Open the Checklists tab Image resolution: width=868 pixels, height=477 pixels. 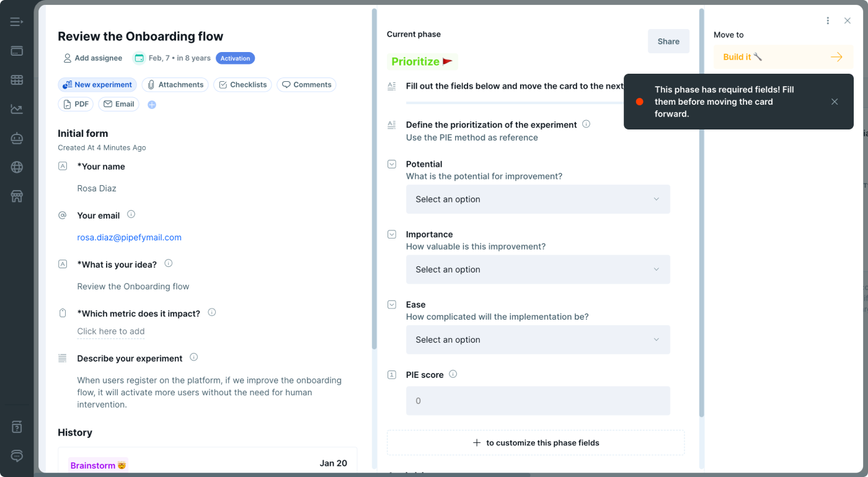(242, 84)
